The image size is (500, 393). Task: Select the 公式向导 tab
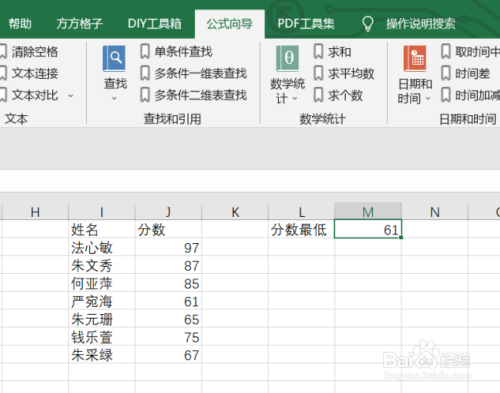230,24
